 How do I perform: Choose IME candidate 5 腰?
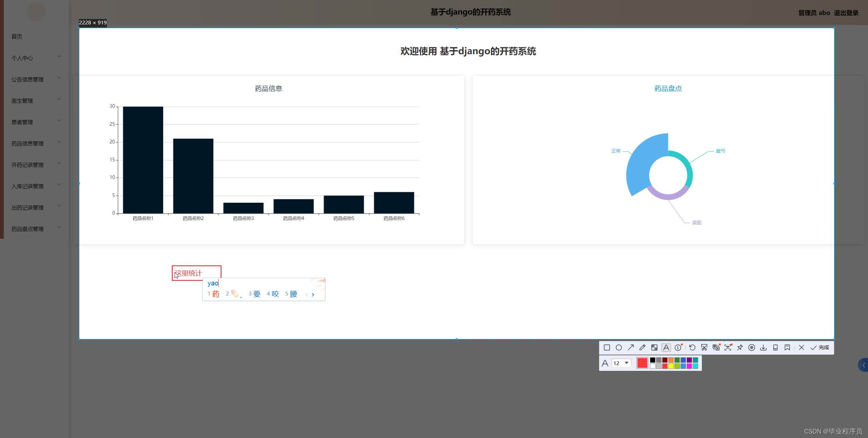(x=291, y=294)
